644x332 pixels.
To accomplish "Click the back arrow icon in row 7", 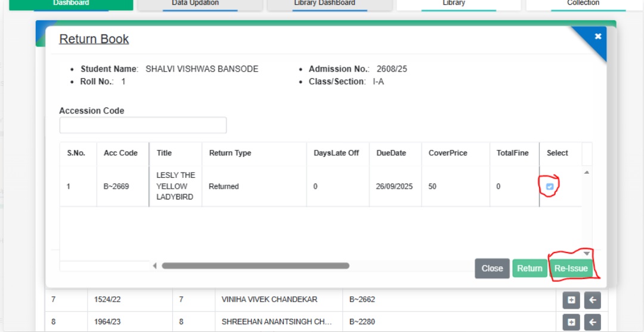I will (x=592, y=300).
